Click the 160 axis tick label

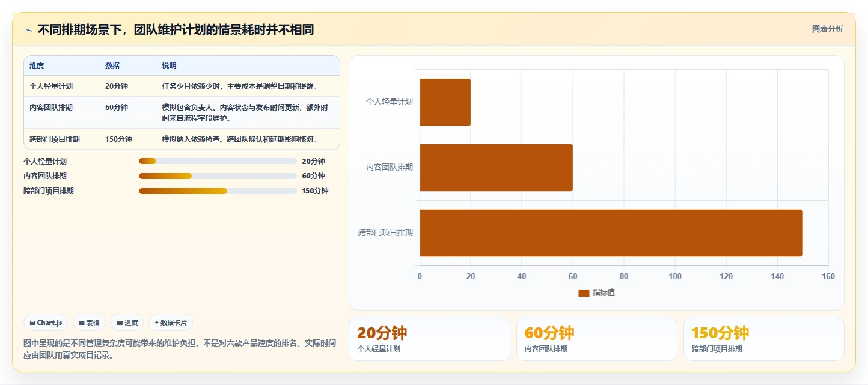(828, 277)
